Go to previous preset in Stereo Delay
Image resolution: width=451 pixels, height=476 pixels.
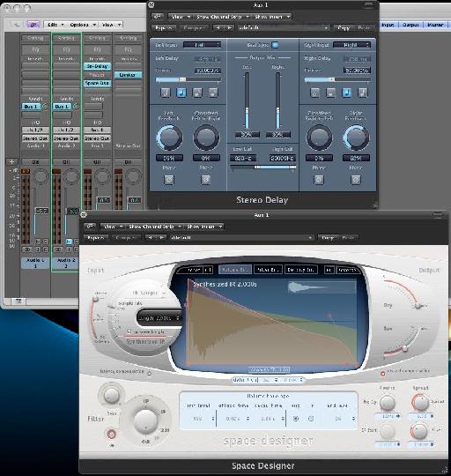coord(218,27)
